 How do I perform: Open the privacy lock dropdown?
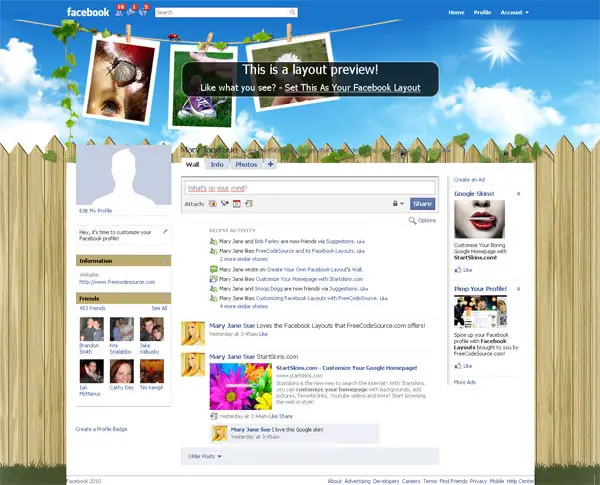(398, 204)
